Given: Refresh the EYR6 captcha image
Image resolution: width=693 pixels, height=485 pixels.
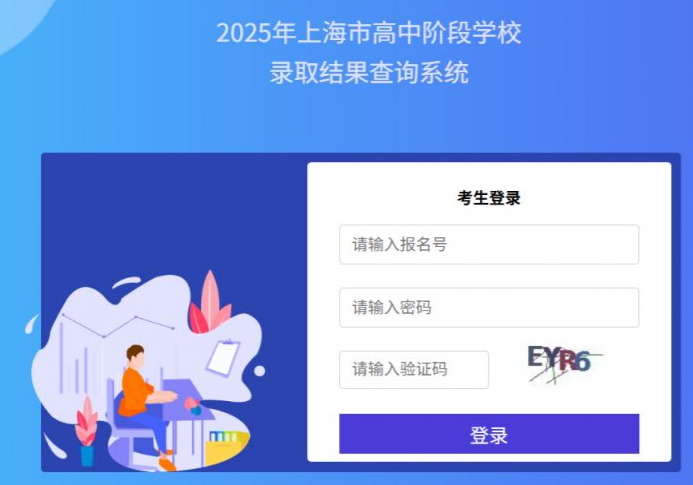Looking at the screenshot, I should click(x=564, y=364).
